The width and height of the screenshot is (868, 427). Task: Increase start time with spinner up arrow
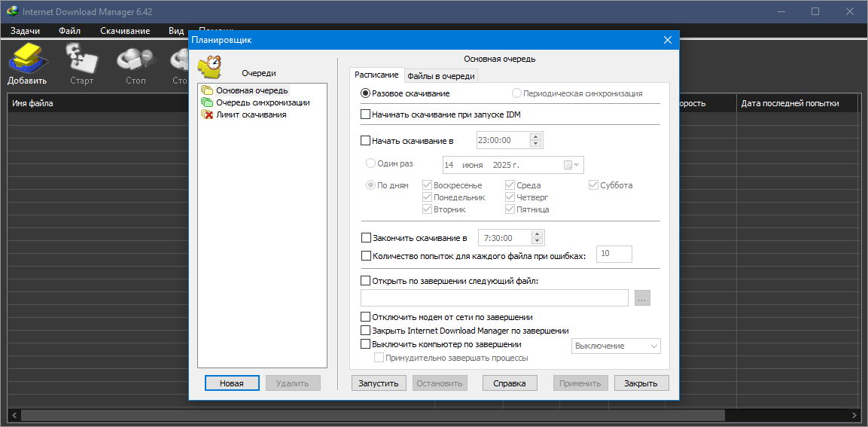[535, 137]
